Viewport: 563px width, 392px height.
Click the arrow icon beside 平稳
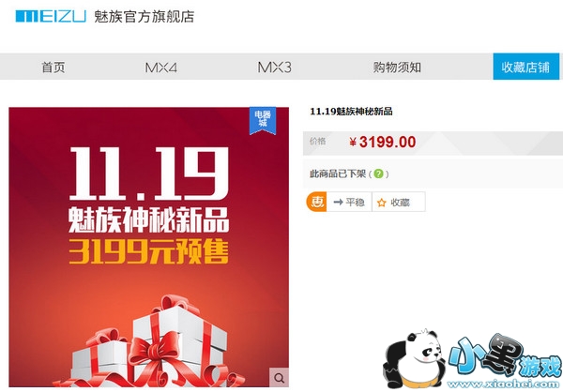(338, 203)
